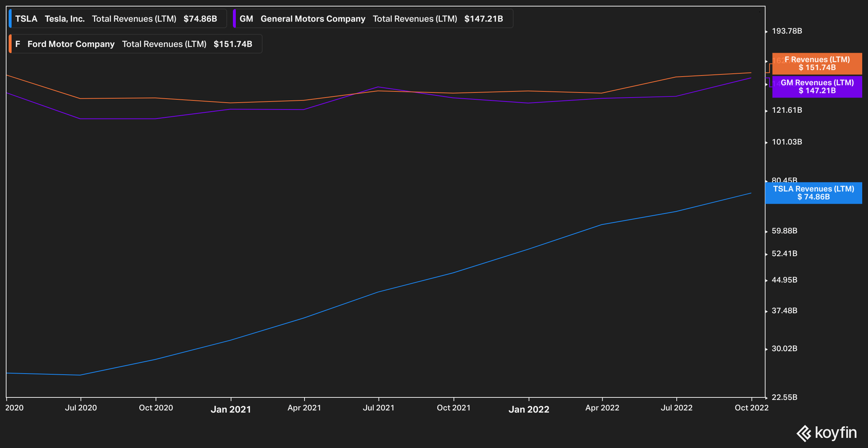Click the 101.03B y-axis label
Image resolution: width=868 pixels, height=448 pixels.
coord(787,142)
